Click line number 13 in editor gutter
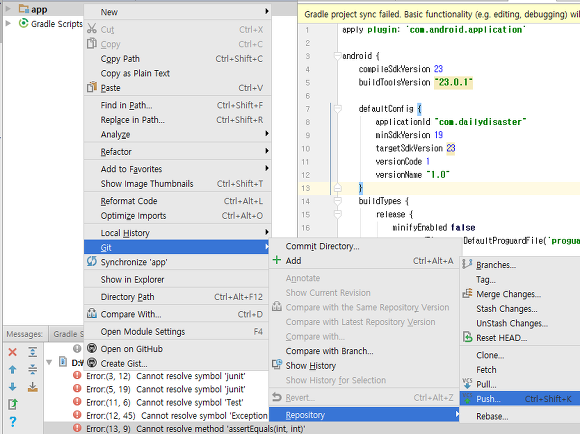Image resolution: width=580 pixels, height=434 pixels. pos(306,188)
